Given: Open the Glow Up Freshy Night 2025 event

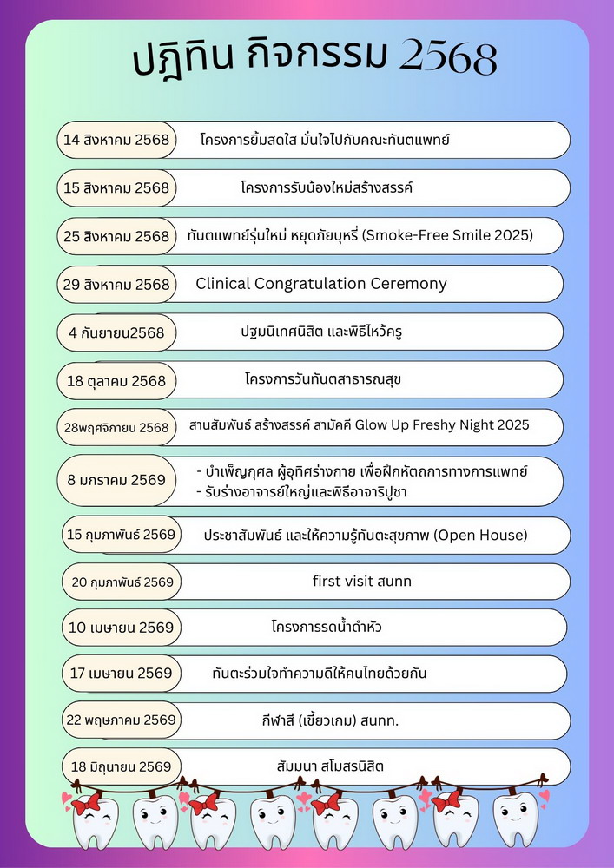Looking at the screenshot, I should click(359, 426).
